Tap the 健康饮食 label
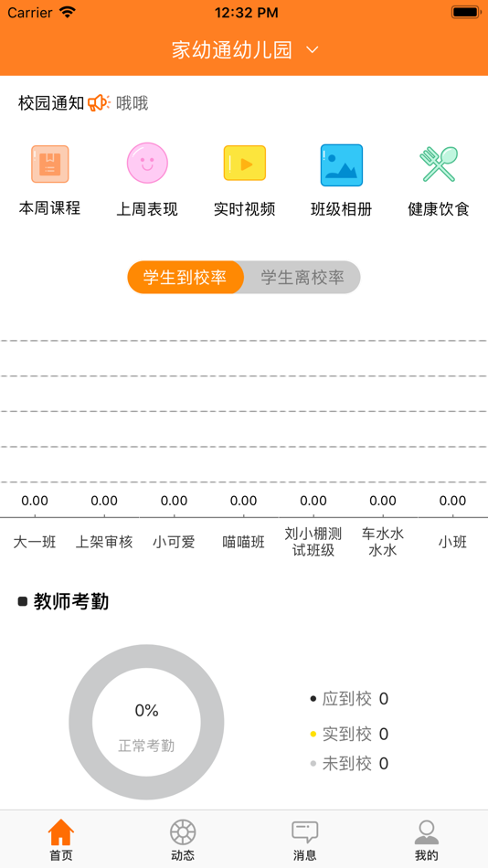The height and width of the screenshot is (868, 488). 439,209
